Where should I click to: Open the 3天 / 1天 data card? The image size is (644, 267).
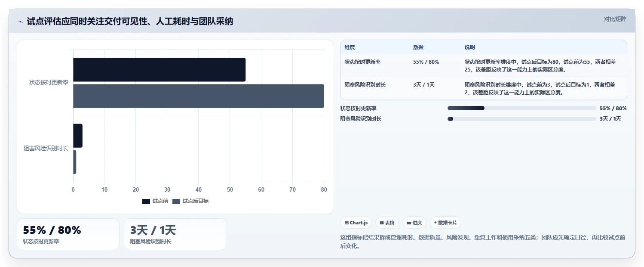click(175, 234)
